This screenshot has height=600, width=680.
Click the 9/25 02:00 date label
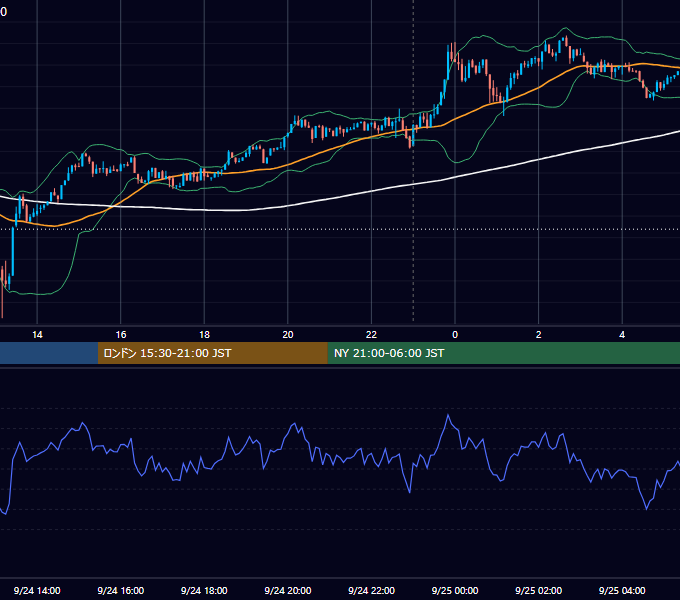point(538,590)
